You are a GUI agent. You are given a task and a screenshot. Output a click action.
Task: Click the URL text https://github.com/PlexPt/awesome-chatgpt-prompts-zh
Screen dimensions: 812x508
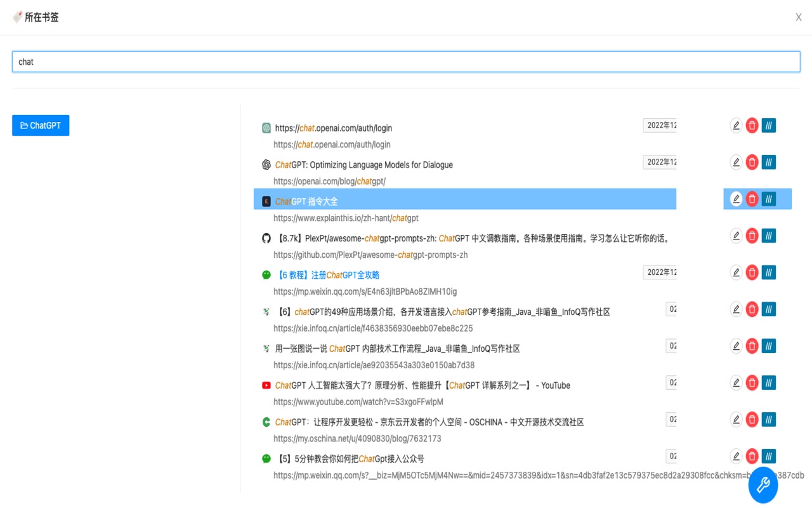[371, 255]
